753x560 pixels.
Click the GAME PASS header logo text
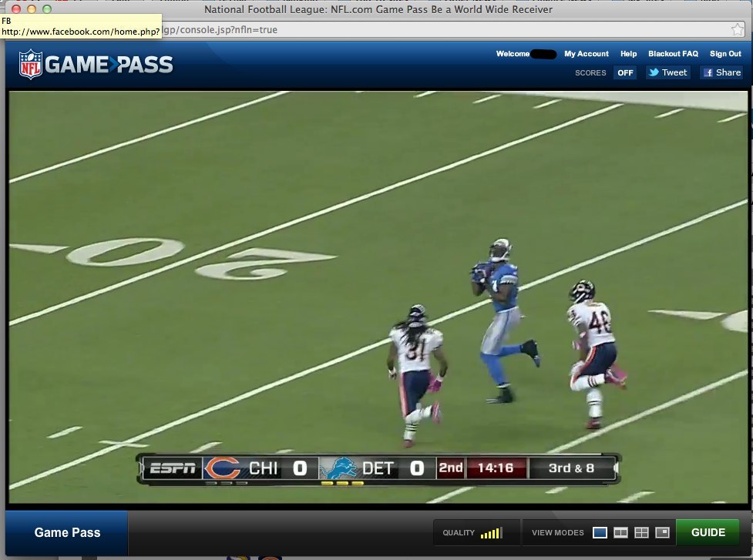click(109, 65)
